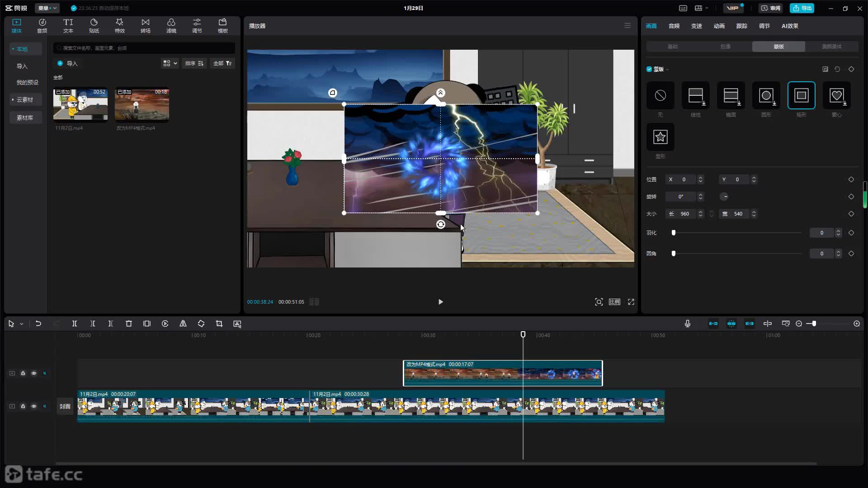
Task: Toggle lock on the upper track
Action: click(x=23, y=373)
